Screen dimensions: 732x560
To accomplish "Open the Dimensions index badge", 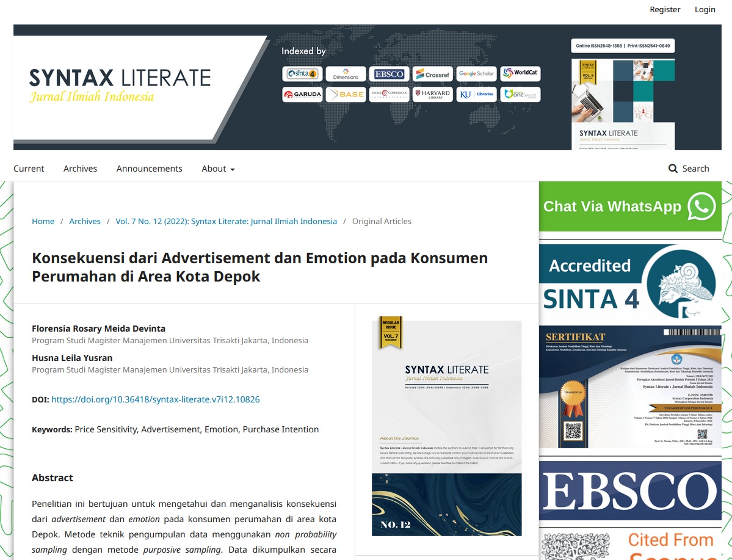I will click(346, 74).
